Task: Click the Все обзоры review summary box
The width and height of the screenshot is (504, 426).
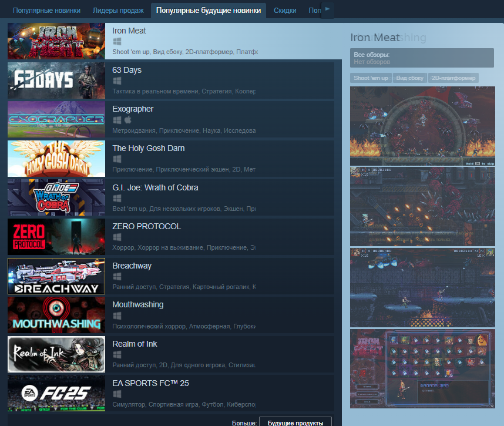Action: (x=422, y=58)
